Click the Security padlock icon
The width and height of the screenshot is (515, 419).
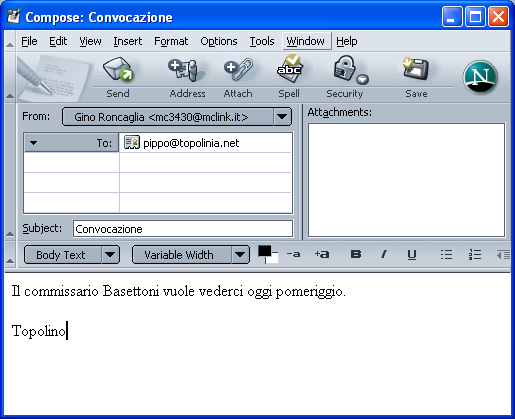point(350,69)
